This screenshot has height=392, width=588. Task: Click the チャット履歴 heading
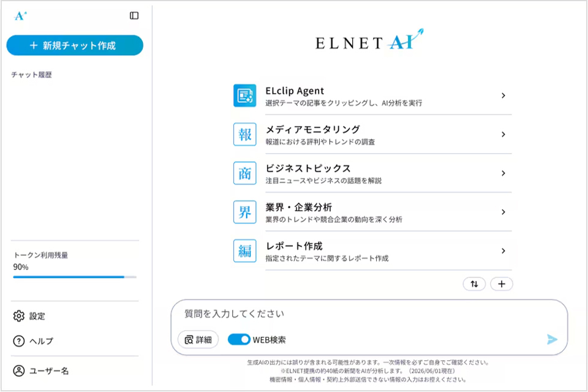[31, 75]
